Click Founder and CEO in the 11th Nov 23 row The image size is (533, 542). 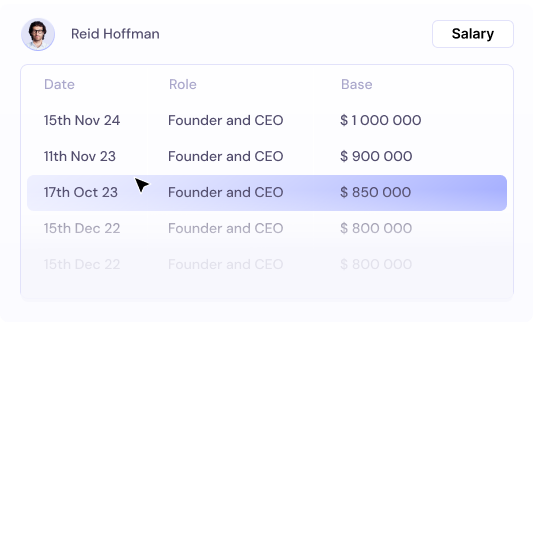[x=226, y=156]
